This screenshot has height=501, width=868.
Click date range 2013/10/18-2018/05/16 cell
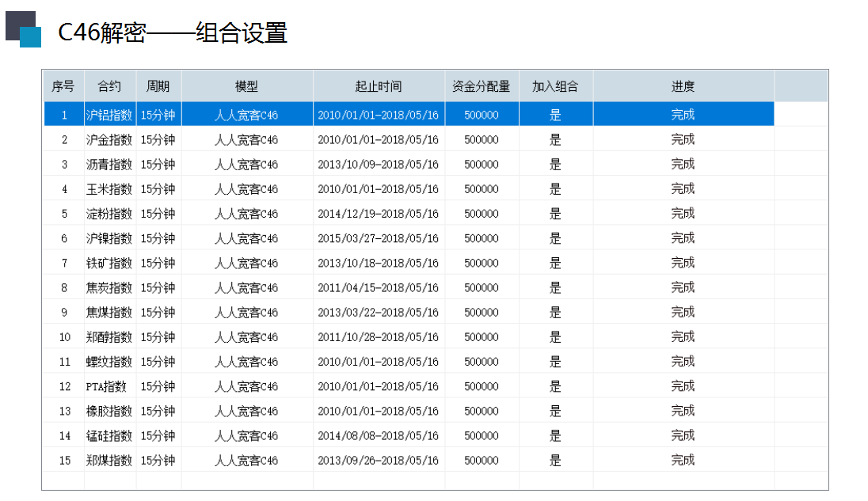pos(379,264)
